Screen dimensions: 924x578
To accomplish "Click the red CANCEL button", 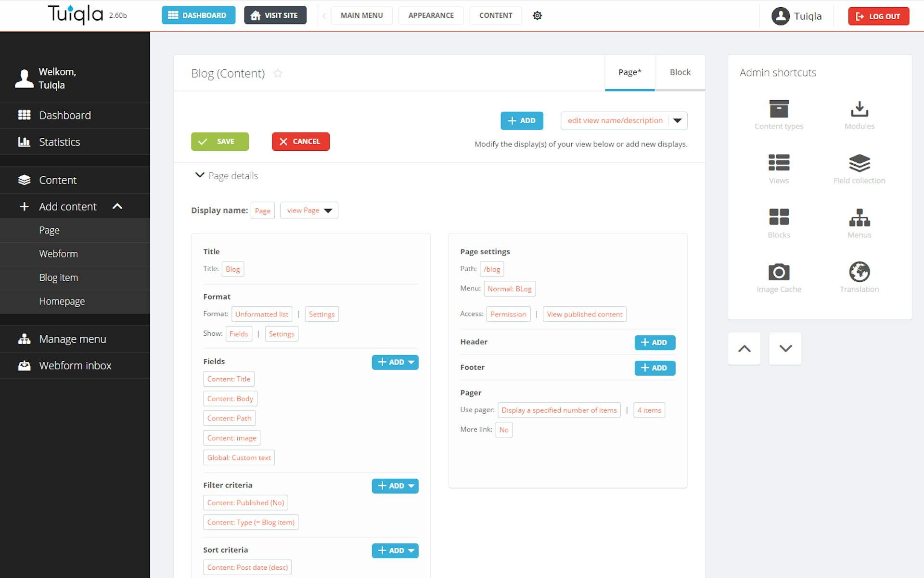I will [x=301, y=142].
